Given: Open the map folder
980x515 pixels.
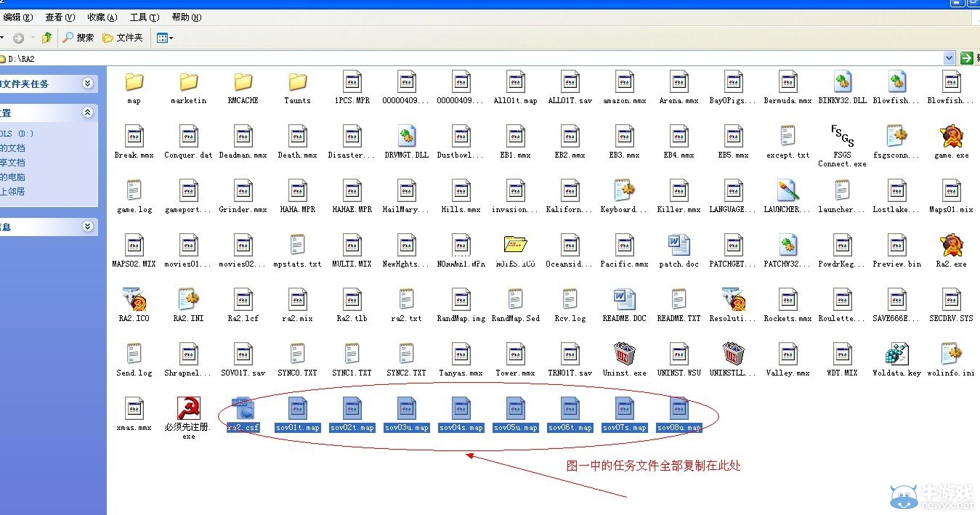Looking at the screenshot, I should [x=134, y=82].
